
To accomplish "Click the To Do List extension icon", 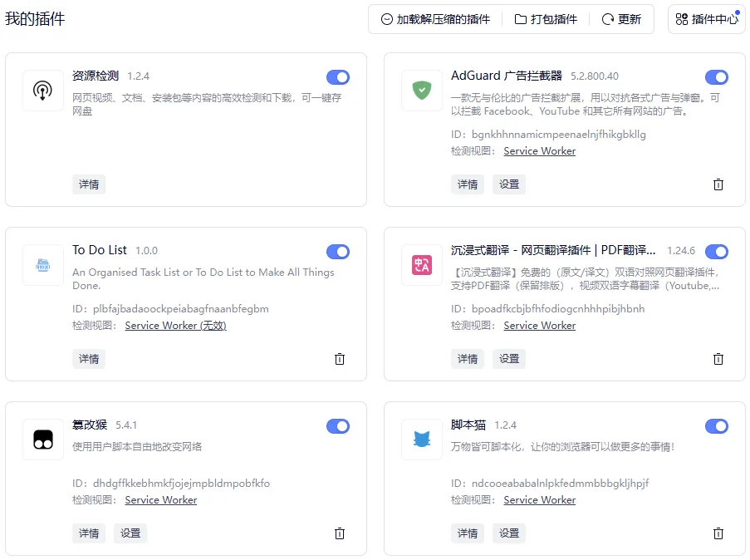I will pyautogui.click(x=43, y=265).
